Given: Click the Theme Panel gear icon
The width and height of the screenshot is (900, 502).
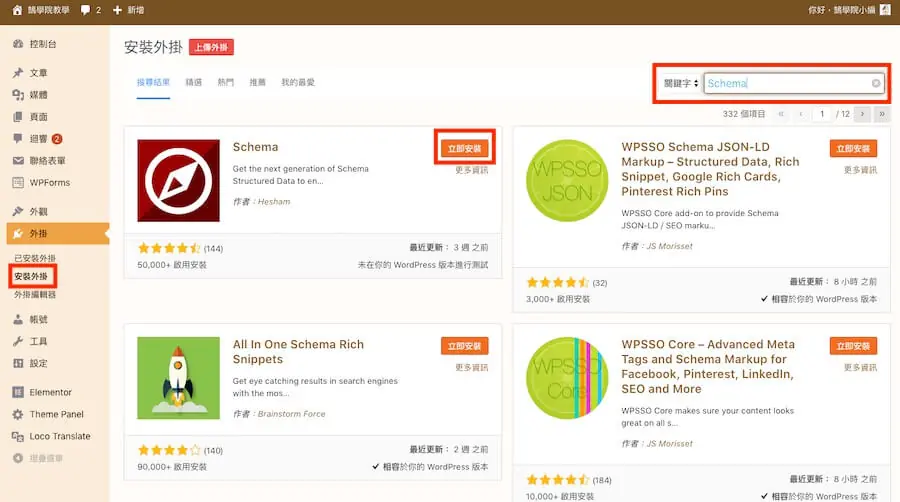Looking at the screenshot, I should tap(18, 414).
